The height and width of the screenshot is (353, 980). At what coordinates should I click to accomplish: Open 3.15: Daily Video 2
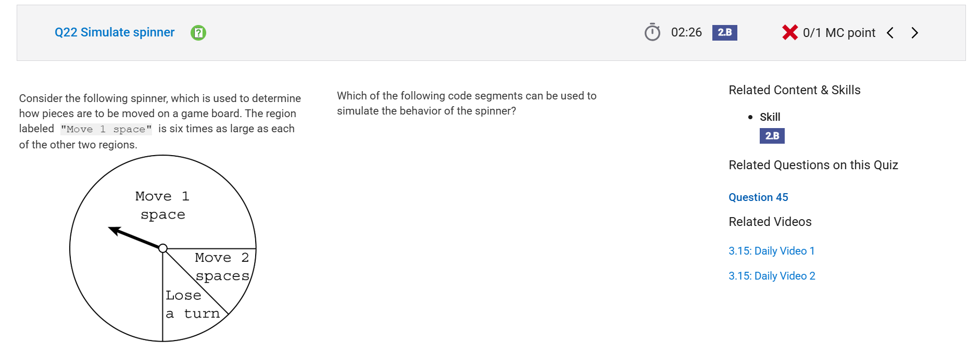(772, 276)
